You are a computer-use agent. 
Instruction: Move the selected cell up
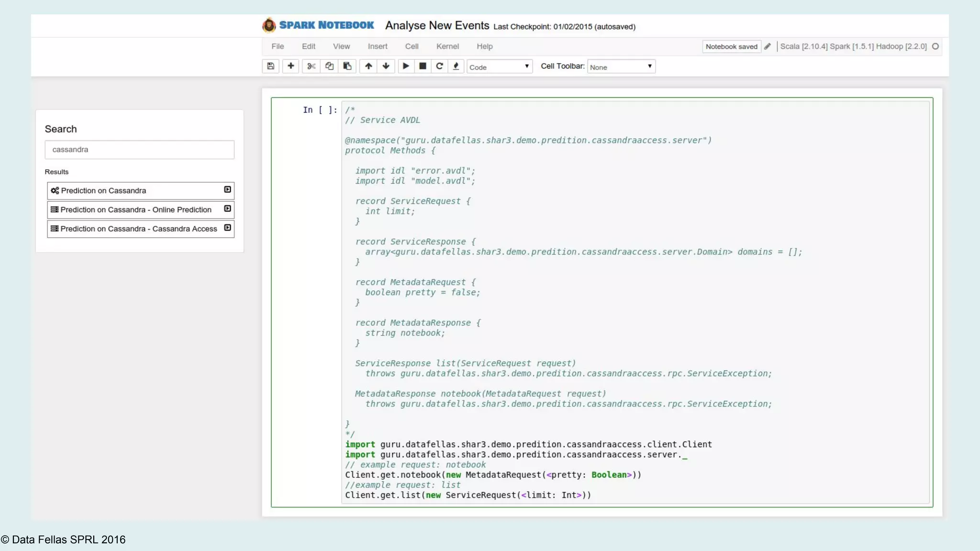(x=368, y=66)
